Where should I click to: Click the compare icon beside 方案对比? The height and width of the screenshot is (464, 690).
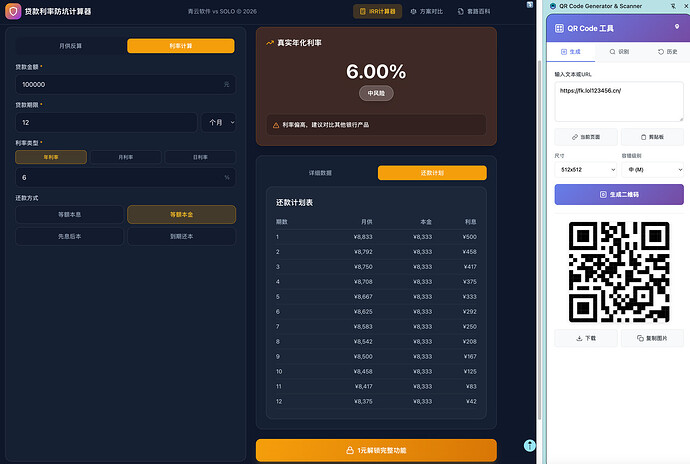point(413,11)
